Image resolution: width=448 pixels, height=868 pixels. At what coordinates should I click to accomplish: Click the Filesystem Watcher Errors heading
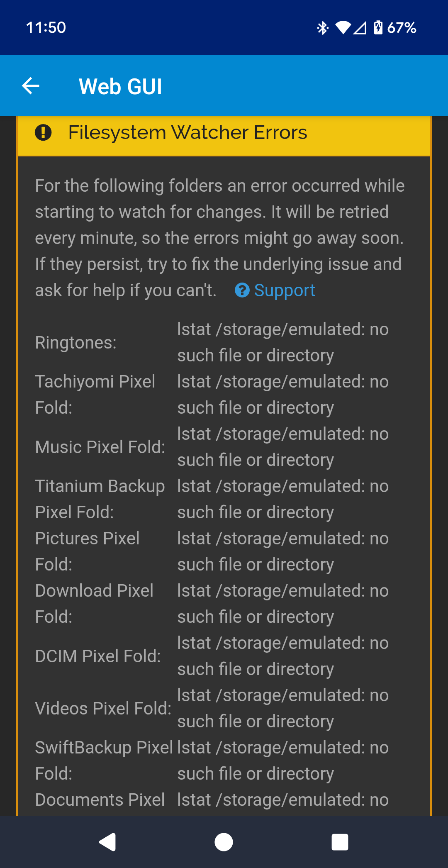tap(187, 133)
